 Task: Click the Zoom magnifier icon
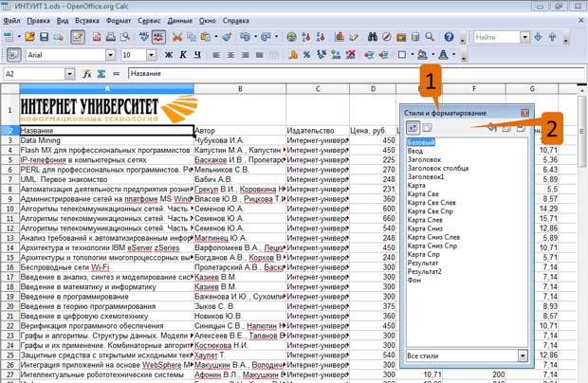click(x=430, y=37)
